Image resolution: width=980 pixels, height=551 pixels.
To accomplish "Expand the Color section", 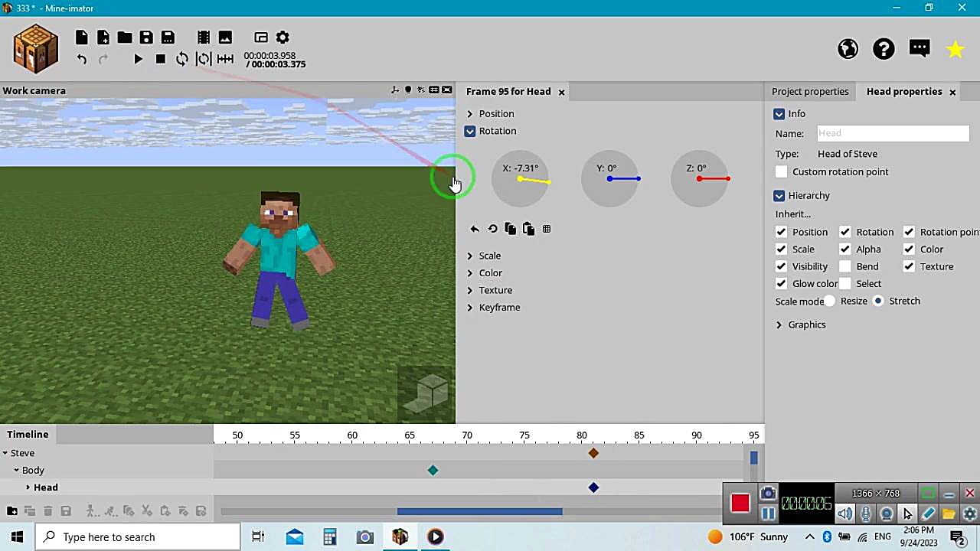I will click(x=470, y=273).
